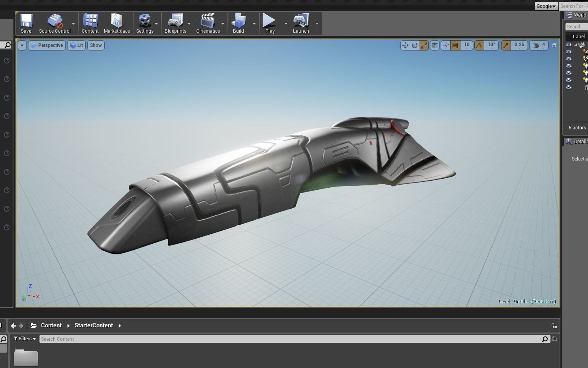Open the Perspective view mode menu
This screenshot has width=588, height=368.
(47, 45)
